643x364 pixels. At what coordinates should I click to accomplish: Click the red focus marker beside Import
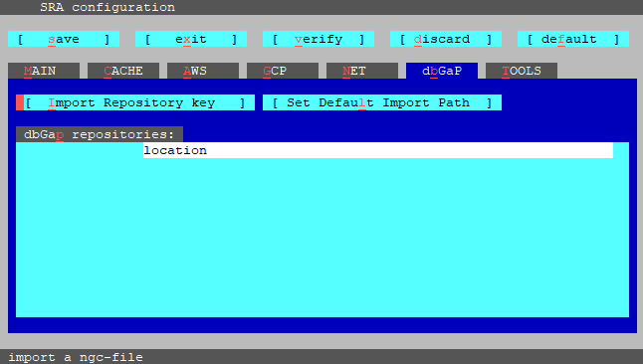(20, 102)
